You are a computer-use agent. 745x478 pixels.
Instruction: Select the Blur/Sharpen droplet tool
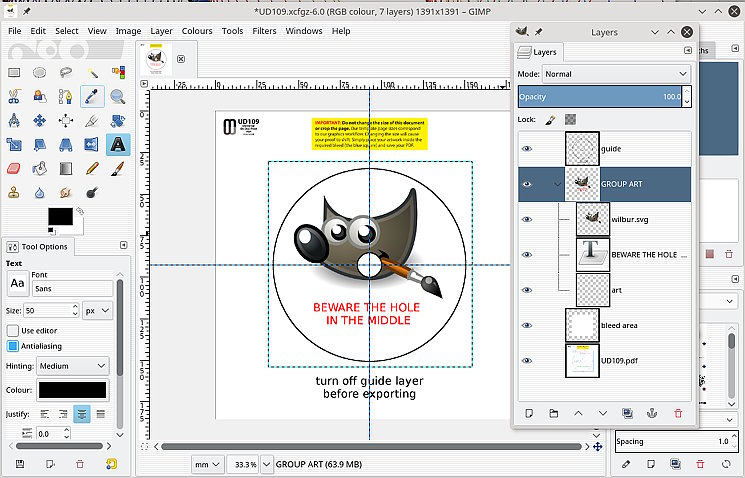coord(39,192)
